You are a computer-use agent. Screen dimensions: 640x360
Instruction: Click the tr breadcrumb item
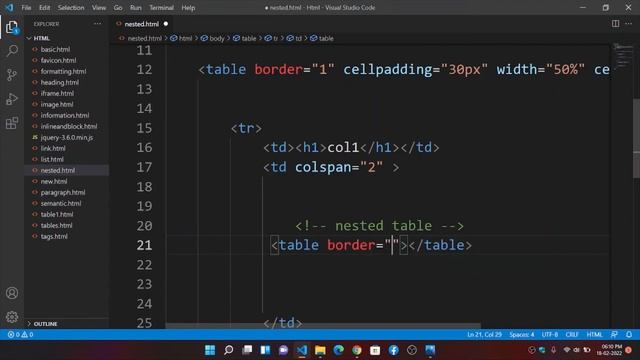pyautogui.click(x=271, y=38)
